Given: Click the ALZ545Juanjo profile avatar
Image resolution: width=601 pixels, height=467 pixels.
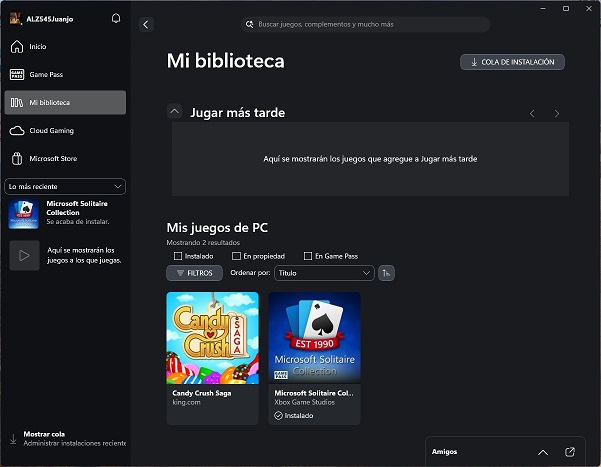Looking at the screenshot, I should tap(15, 18).
